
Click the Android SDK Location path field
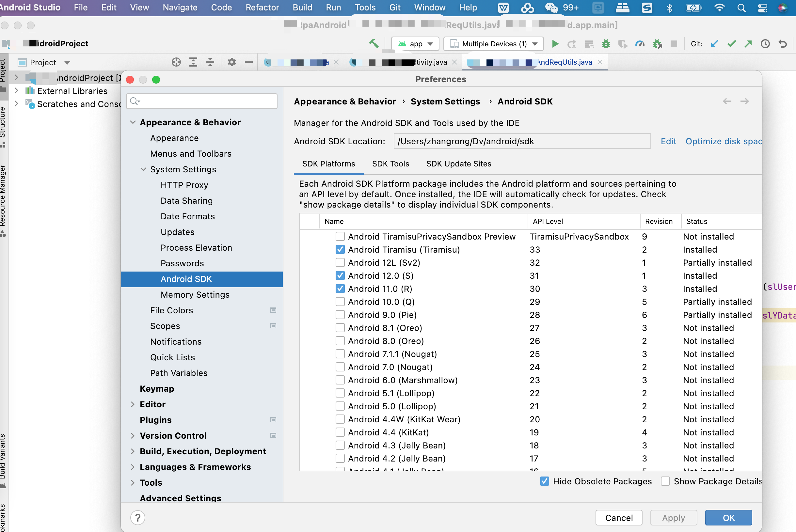coord(522,141)
